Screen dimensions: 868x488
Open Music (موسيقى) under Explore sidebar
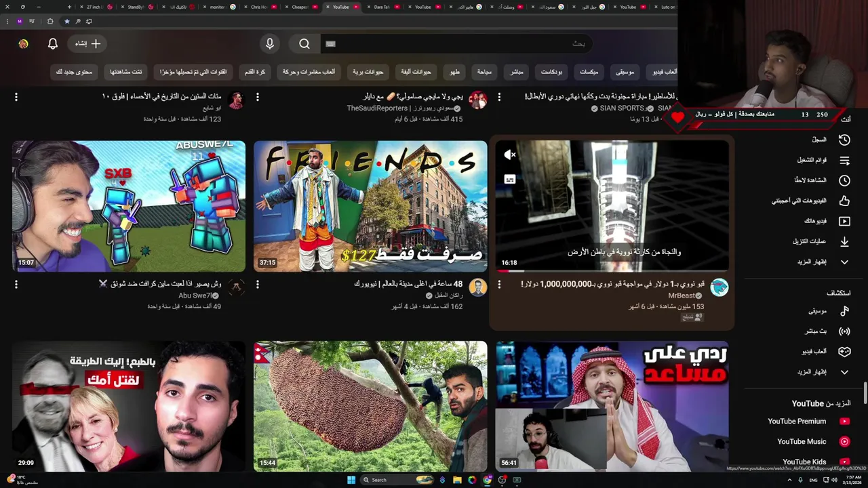point(829,310)
